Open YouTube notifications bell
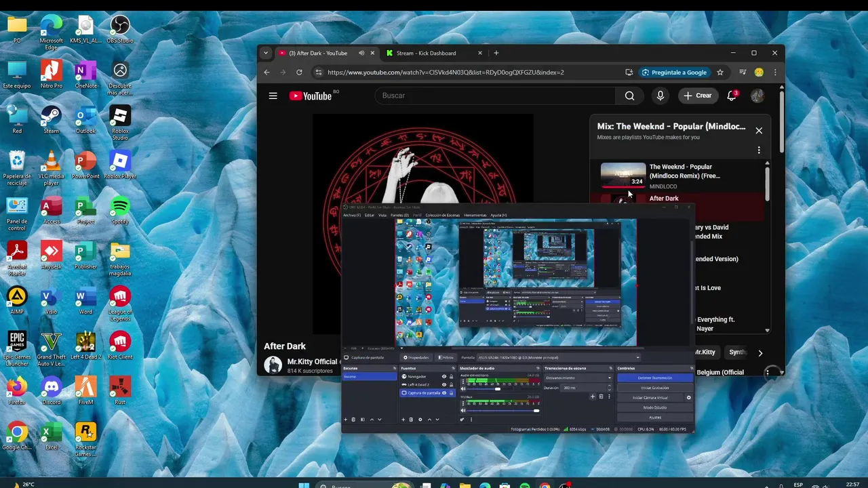 pos(732,96)
